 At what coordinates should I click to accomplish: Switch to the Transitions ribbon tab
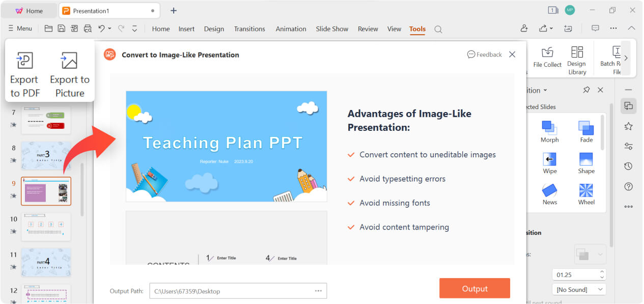tap(249, 29)
